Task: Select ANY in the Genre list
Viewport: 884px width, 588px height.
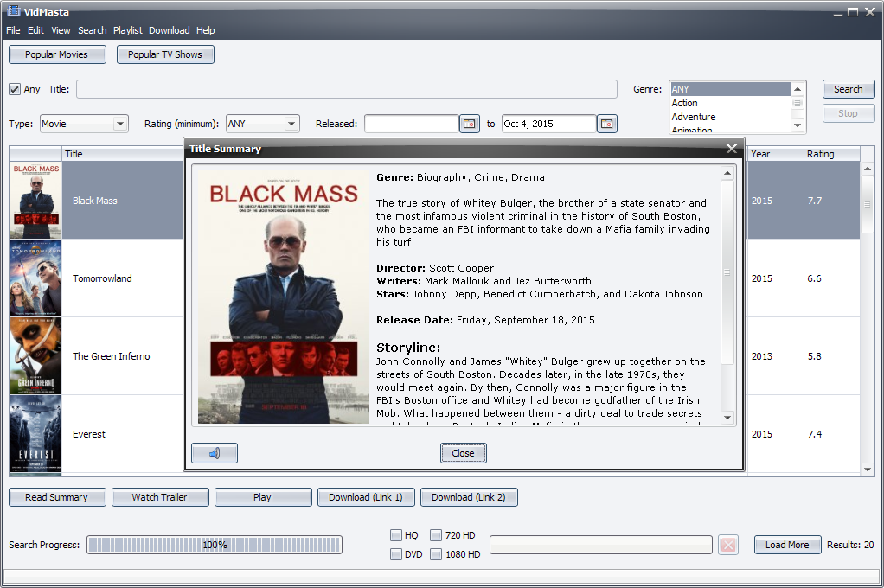Action: click(730, 89)
